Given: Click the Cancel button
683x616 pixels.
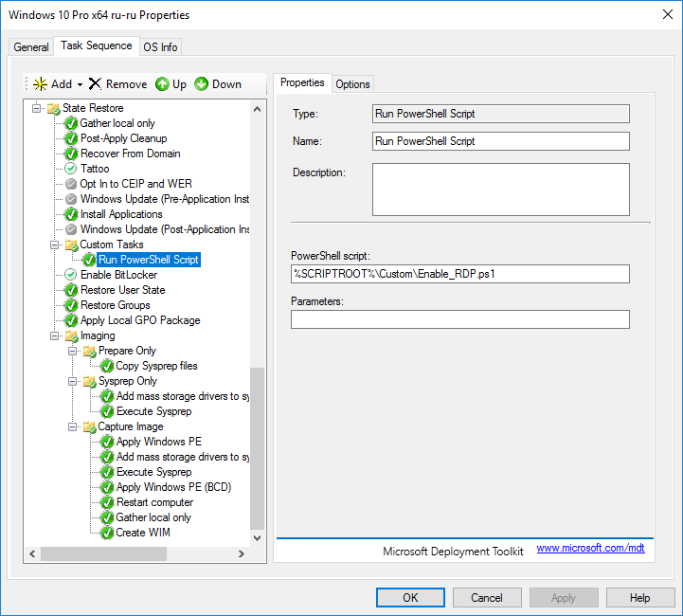Looking at the screenshot, I should click(x=487, y=598).
